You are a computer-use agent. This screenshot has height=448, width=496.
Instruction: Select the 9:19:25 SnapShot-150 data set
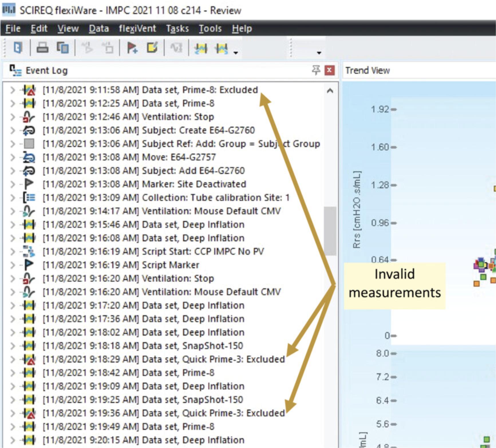pyautogui.click(x=143, y=400)
